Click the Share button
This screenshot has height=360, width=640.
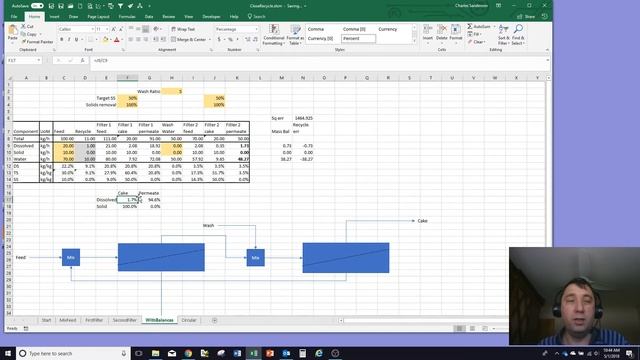527,17
